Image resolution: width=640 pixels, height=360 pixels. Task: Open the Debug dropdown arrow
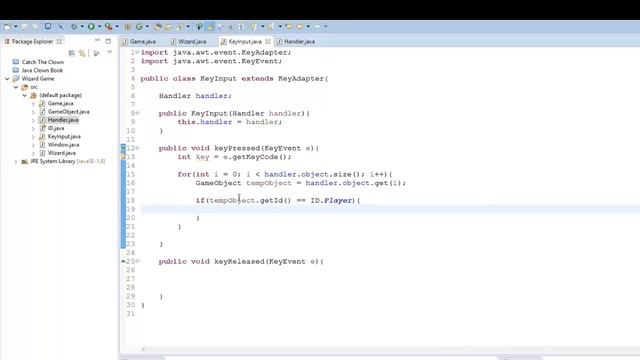click(82, 27)
